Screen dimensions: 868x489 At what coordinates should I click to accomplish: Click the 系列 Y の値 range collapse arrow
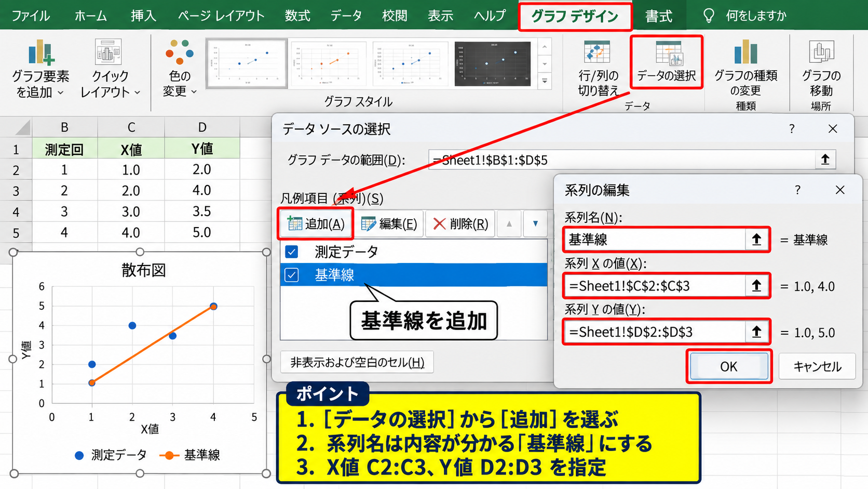[x=756, y=332]
